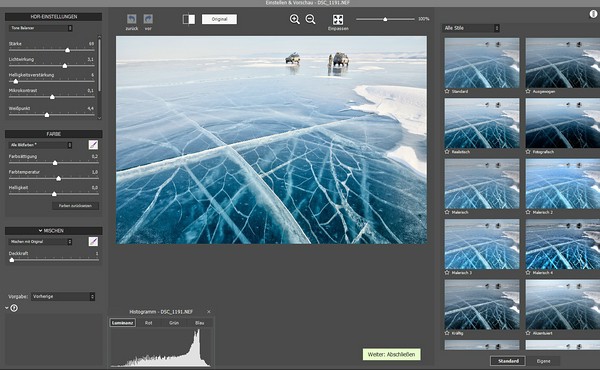Click the brush icon in Farbe section

point(93,145)
